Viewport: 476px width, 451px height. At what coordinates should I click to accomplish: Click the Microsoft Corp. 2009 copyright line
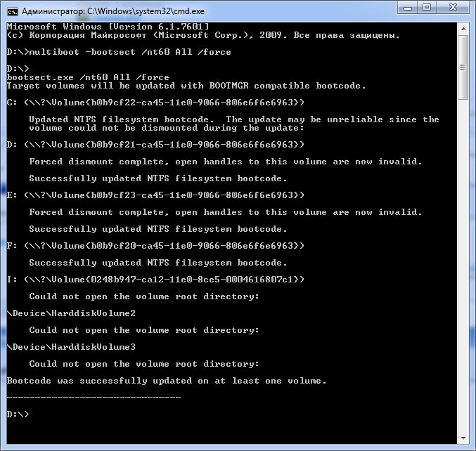[203, 36]
